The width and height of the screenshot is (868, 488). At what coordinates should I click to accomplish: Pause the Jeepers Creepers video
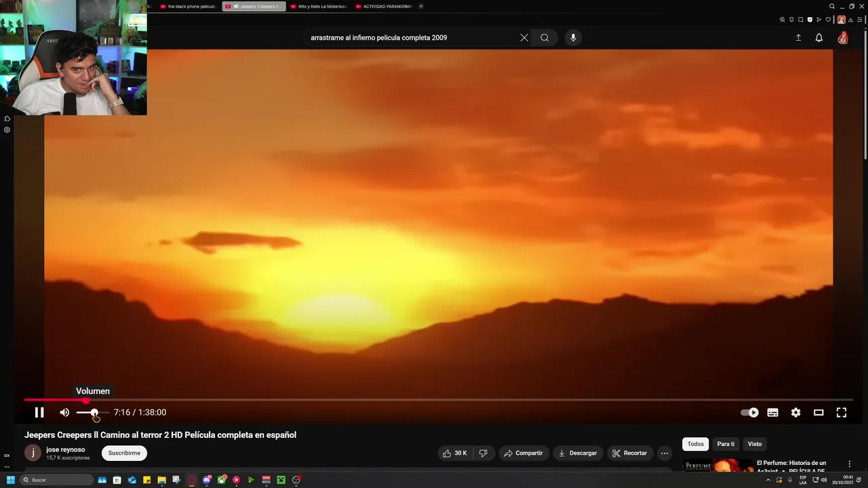(39, 412)
